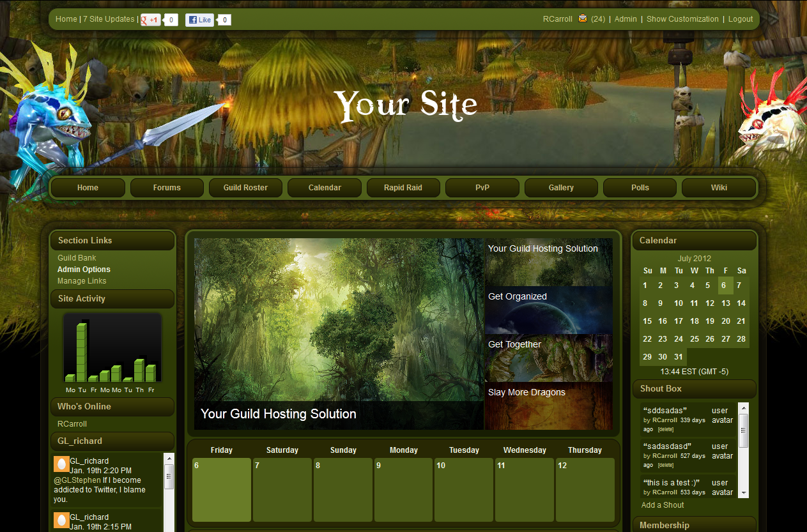807x532 pixels.
Task: Open the Tuesday 10 day cell
Action: (464, 489)
